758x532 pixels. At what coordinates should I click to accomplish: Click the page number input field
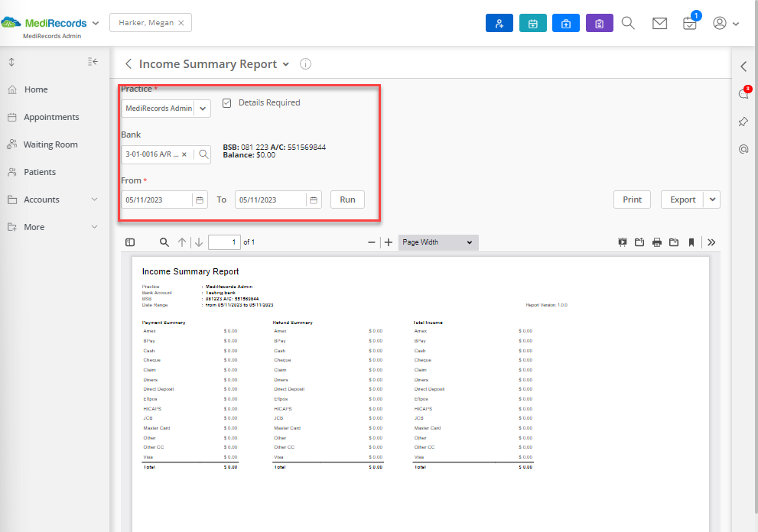point(224,242)
